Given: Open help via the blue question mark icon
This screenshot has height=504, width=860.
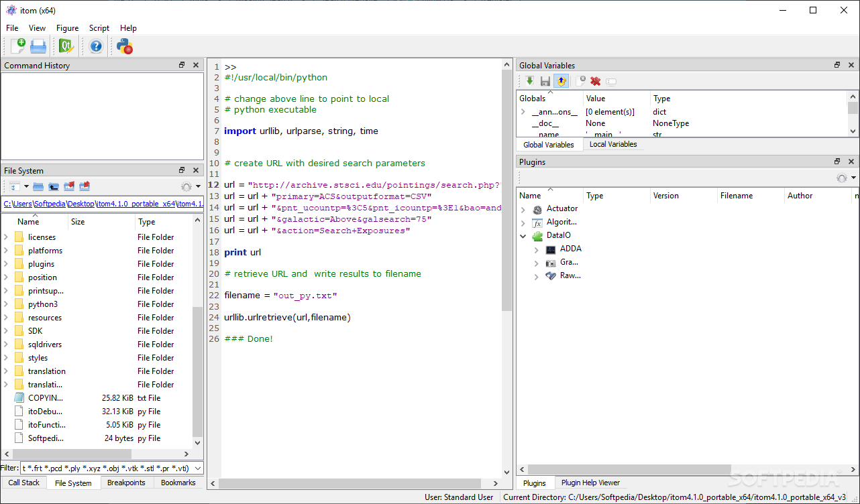Looking at the screenshot, I should (x=96, y=46).
